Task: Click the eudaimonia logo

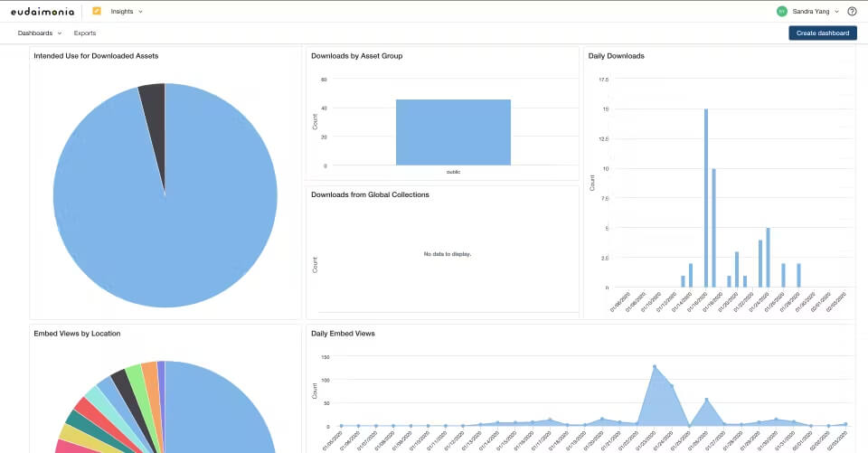Action: (42, 11)
